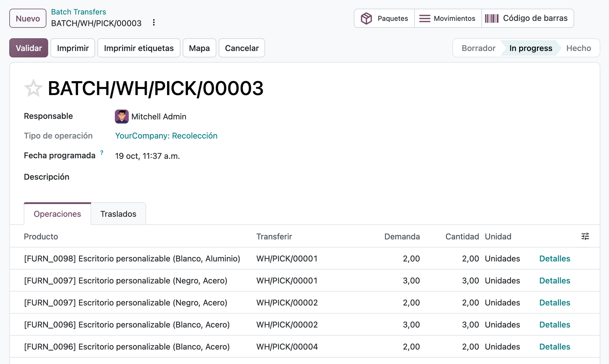Open Detalles for FURN_0097 WH/PICK/00001 row

coord(554,281)
